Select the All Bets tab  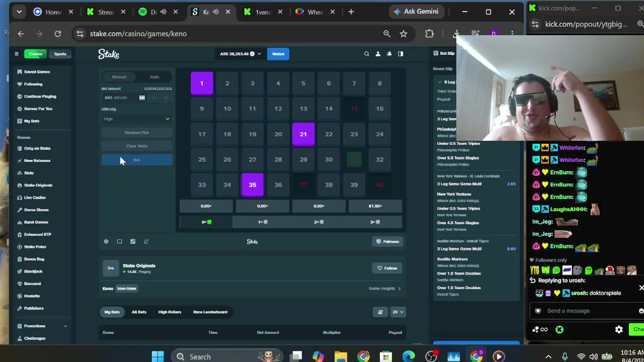(139, 312)
